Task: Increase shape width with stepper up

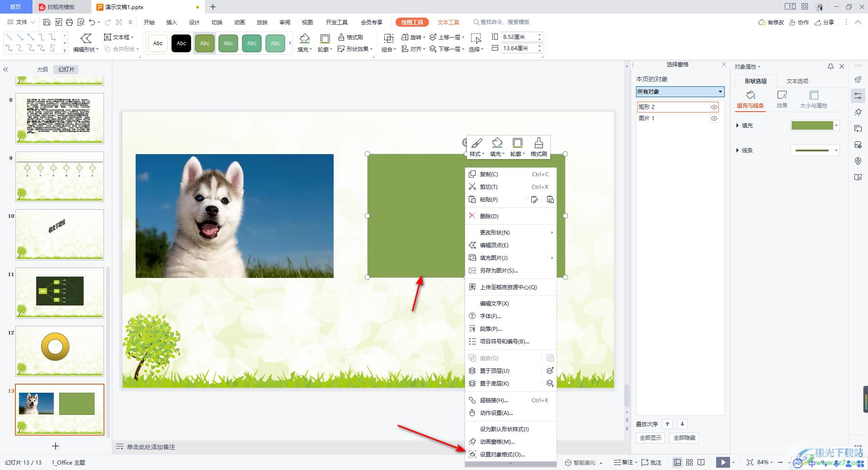Action: coord(539,46)
